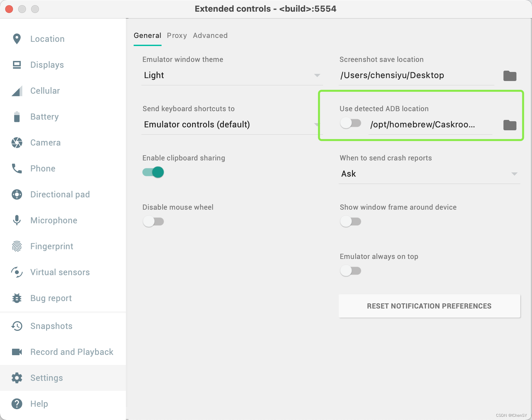Screen dimensions: 532x420
Task: Open the Directional pad section label
Action: click(60, 194)
